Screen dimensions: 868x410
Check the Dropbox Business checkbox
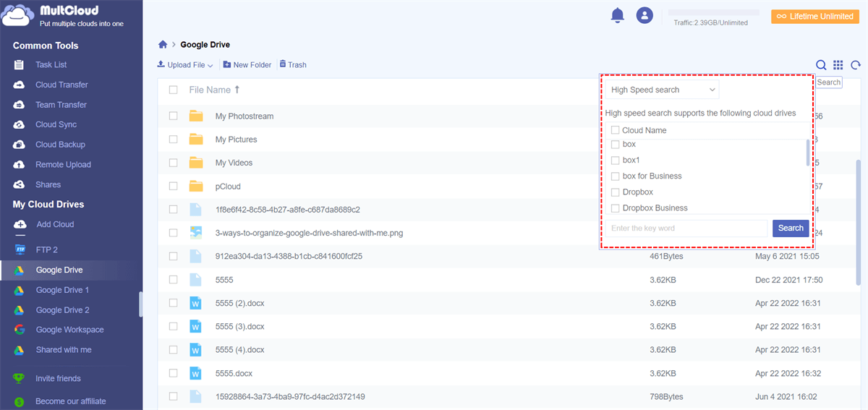(x=615, y=208)
